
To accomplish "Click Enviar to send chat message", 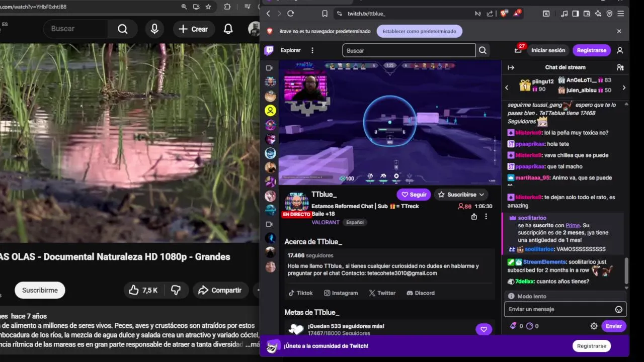I will (x=614, y=326).
